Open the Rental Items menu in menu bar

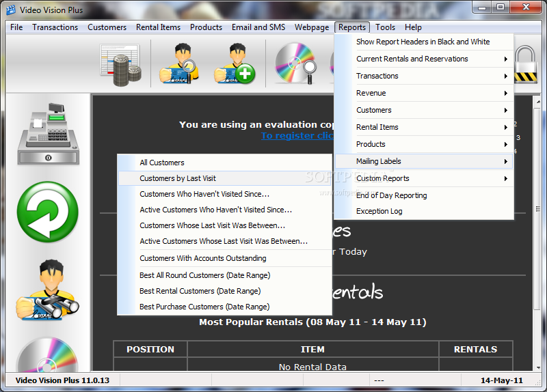159,27
